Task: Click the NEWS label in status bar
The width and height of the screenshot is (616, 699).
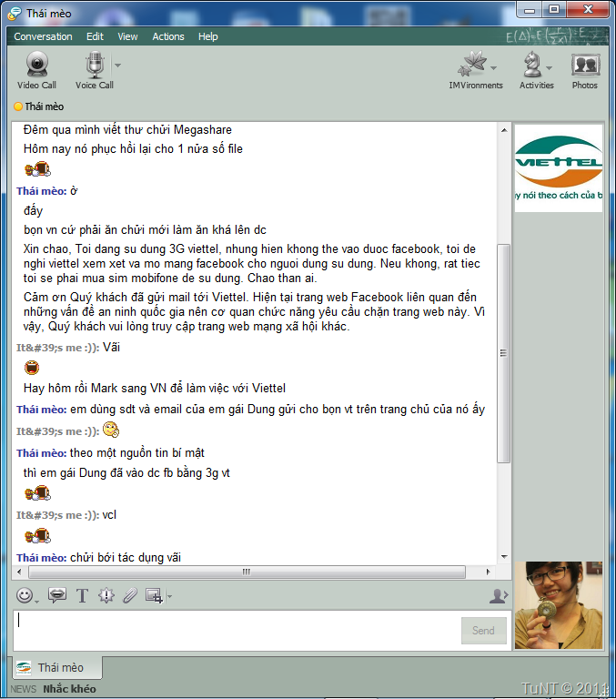Action: tap(24, 689)
